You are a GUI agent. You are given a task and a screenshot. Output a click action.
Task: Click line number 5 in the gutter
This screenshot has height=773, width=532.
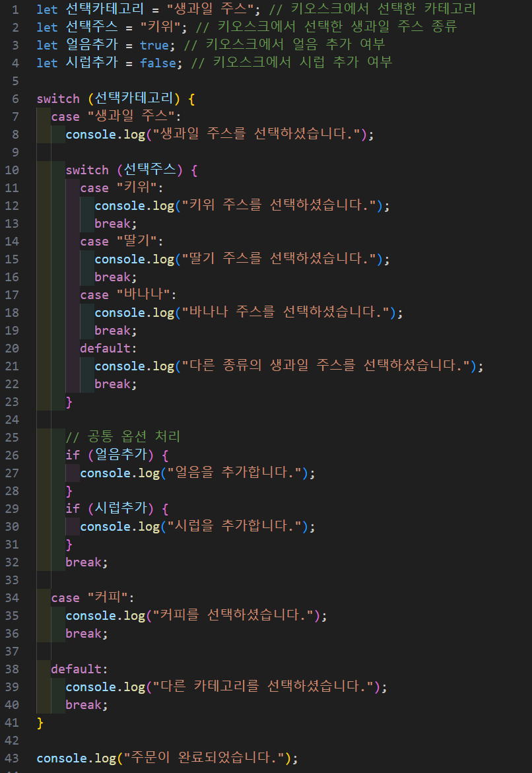point(15,81)
